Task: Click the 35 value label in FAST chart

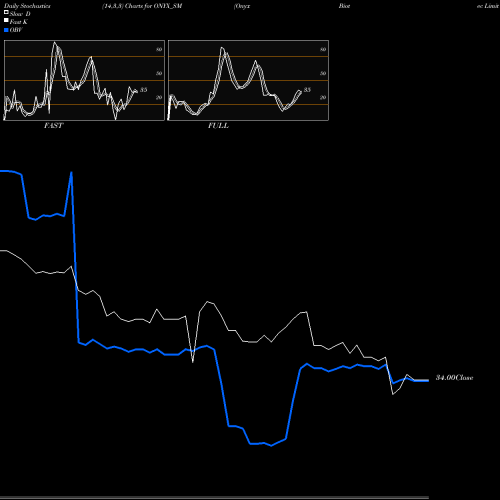Action: pos(143,90)
